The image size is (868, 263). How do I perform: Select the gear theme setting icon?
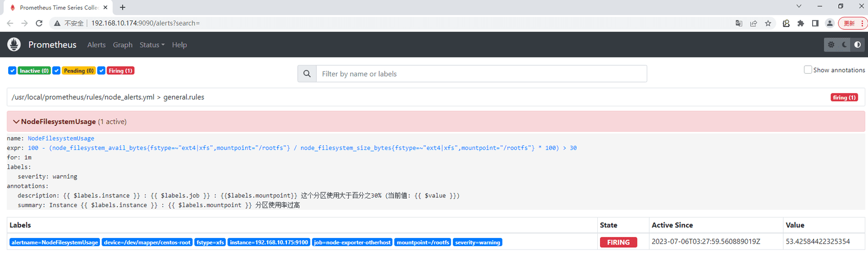831,44
